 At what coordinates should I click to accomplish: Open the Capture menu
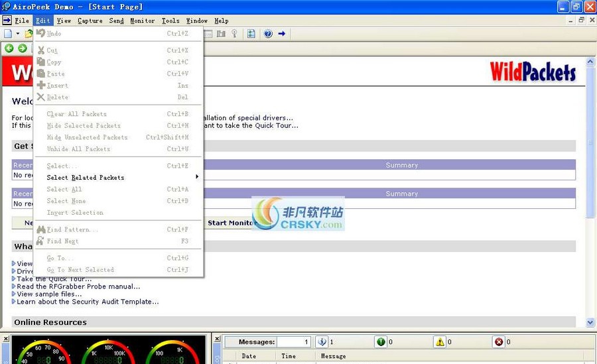pyautogui.click(x=90, y=21)
